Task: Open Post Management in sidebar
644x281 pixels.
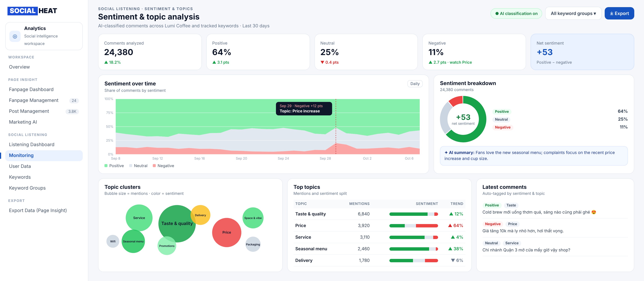Action: click(44, 111)
